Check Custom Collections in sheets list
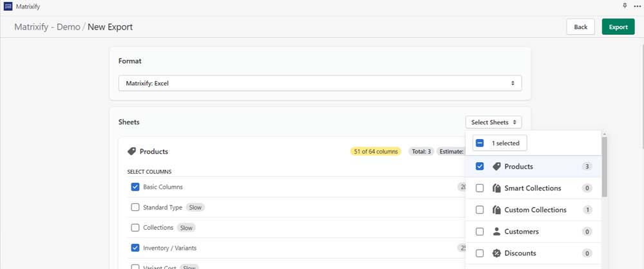Screen dimensions: 644x269 click(480, 210)
